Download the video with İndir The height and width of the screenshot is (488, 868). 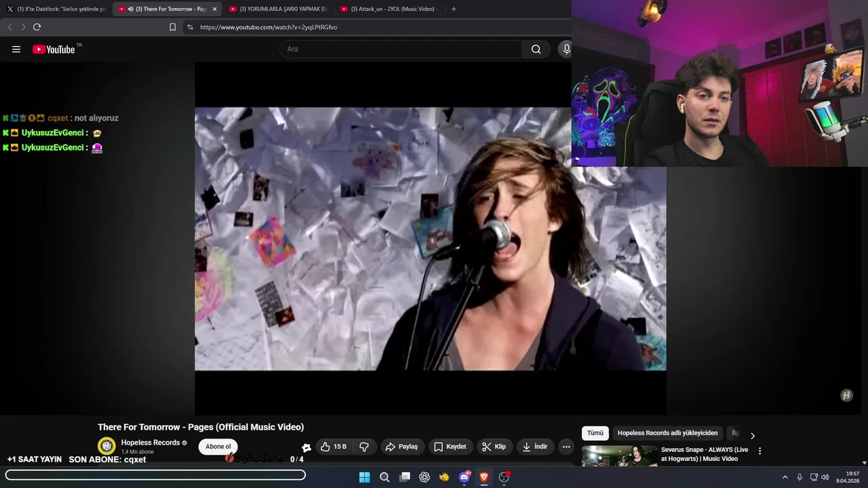(x=534, y=447)
